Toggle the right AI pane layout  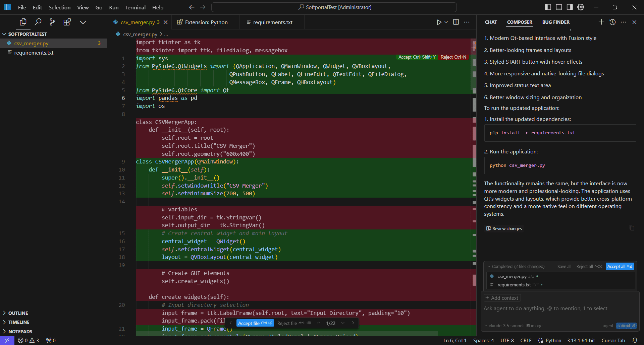click(570, 7)
